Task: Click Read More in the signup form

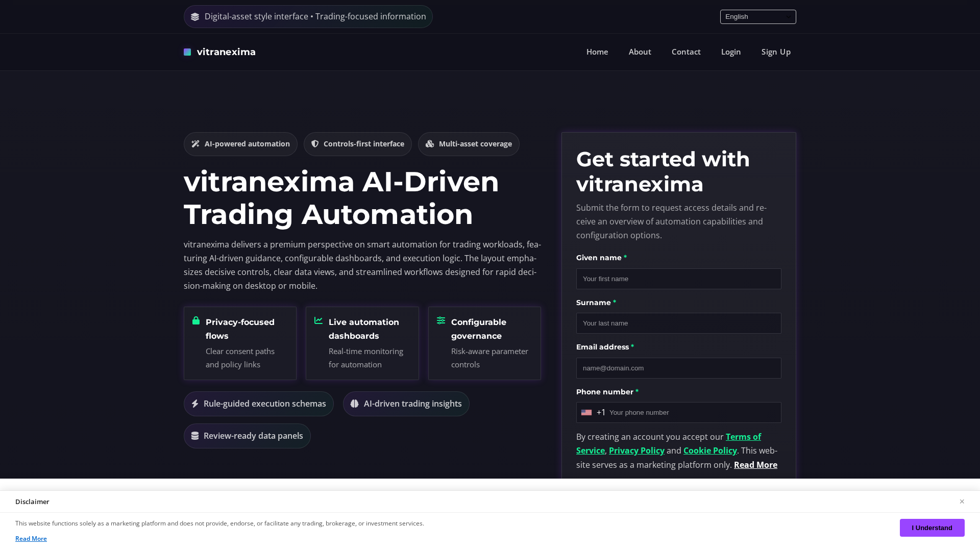Action: (x=755, y=465)
